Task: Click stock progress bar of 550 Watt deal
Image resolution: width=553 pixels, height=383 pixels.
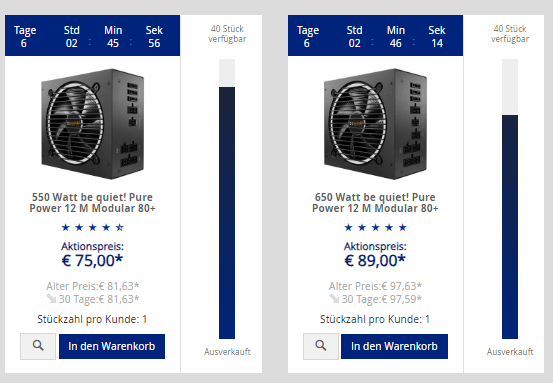Action: [x=227, y=199]
